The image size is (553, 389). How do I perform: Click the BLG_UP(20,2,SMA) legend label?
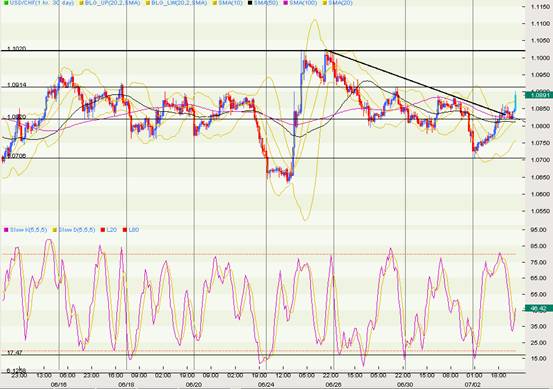click(113, 3)
